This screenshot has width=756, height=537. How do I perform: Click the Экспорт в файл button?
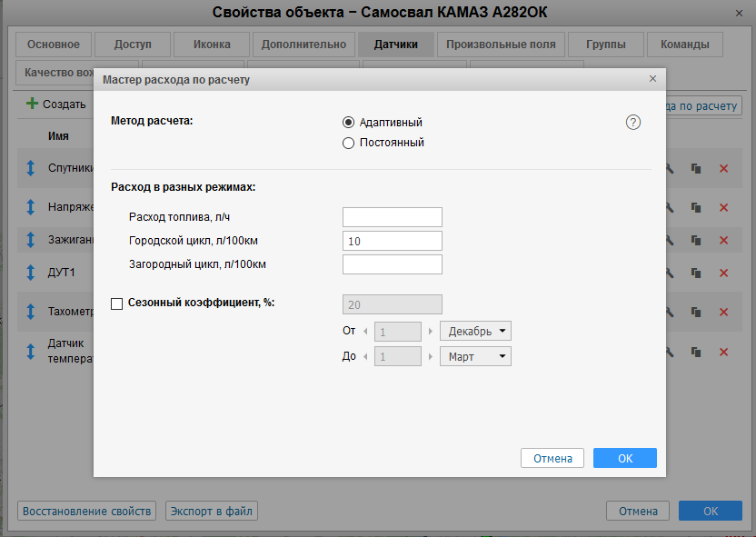[x=212, y=511]
